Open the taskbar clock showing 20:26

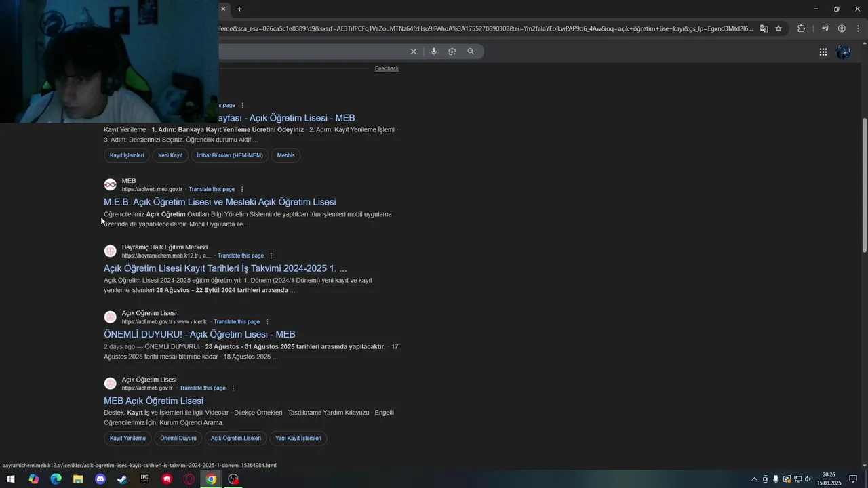pos(829,479)
